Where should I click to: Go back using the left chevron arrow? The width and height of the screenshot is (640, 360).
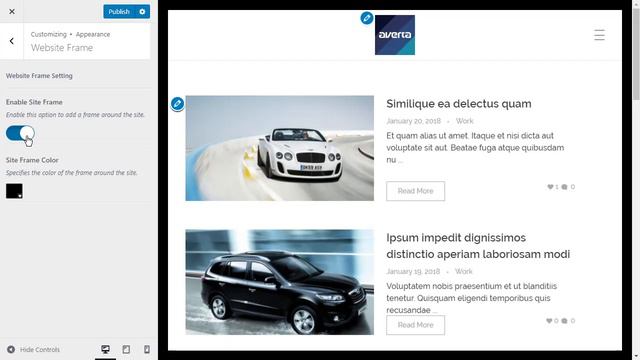[11, 41]
